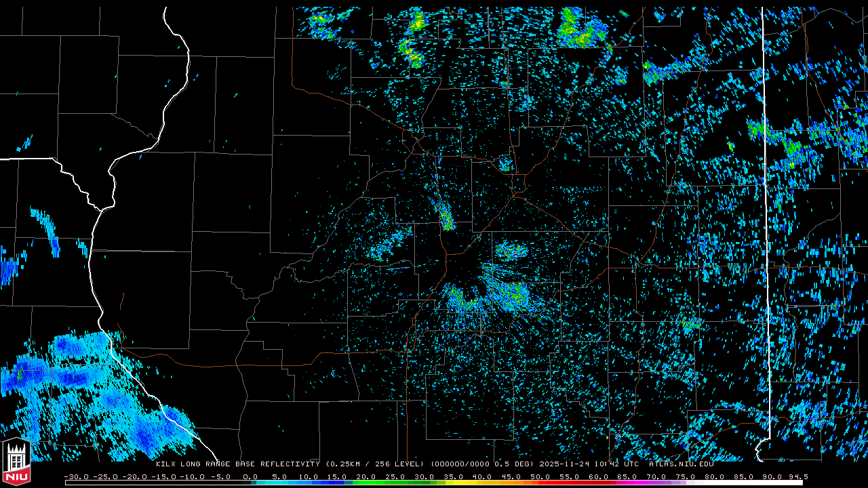Click the 0.5 DEG elevation text
Screen dimensions: 868x488
point(515,464)
